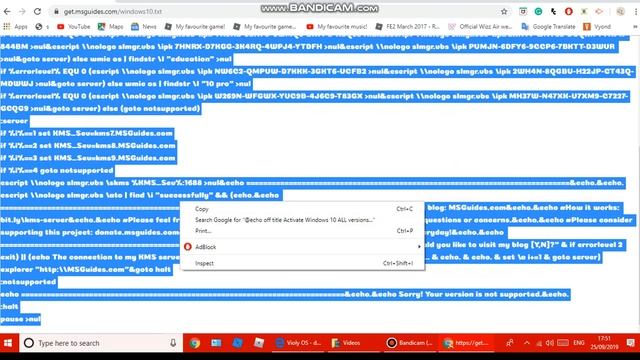Screen dimensions: 640x360
Task: Click the ':halt' label line
Action: (x=9, y=307)
